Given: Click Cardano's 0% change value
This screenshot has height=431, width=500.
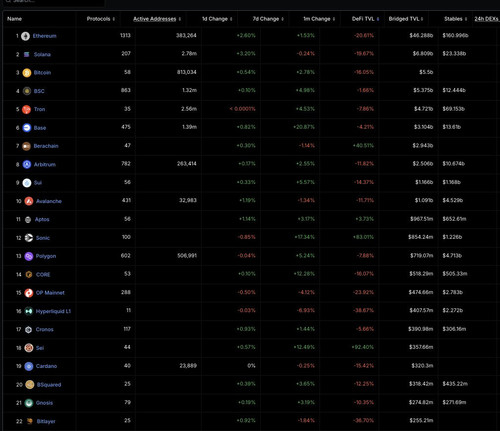Looking at the screenshot, I should pyautogui.click(x=251, y=366).
